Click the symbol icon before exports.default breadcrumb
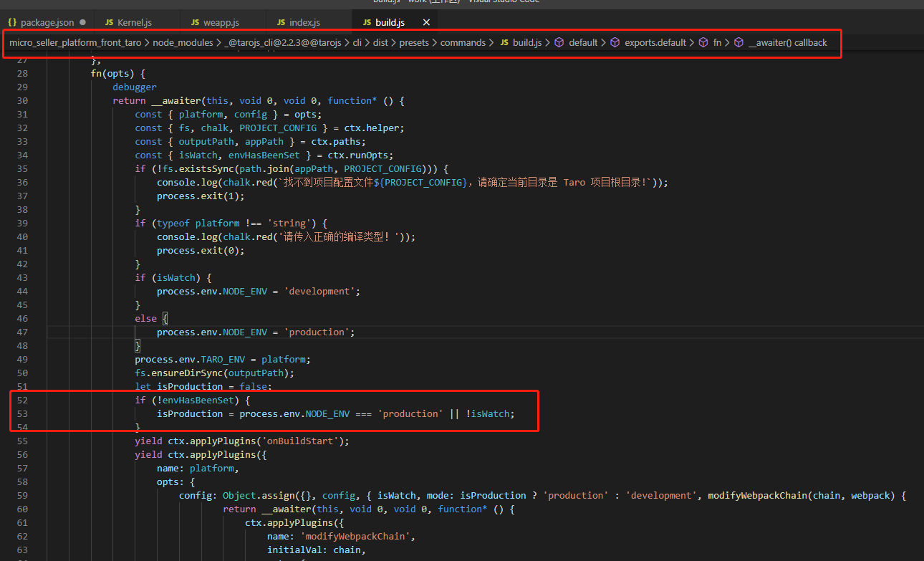The image size is (924, 561). tap(615, 42)
